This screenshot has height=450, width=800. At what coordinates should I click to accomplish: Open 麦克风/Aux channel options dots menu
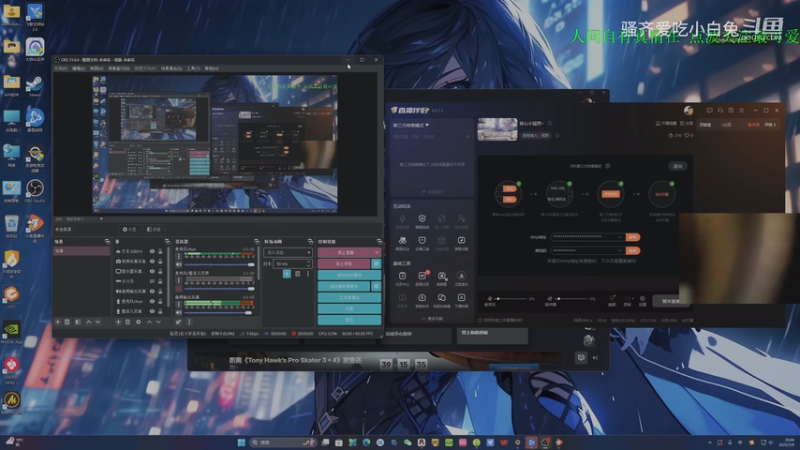point(179,256)
